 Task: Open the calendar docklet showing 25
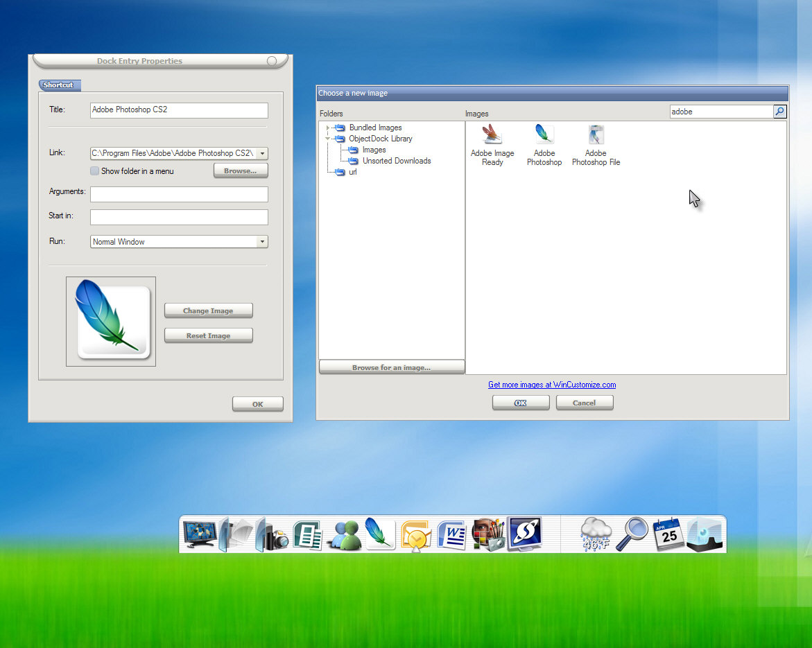coord(668,534)
